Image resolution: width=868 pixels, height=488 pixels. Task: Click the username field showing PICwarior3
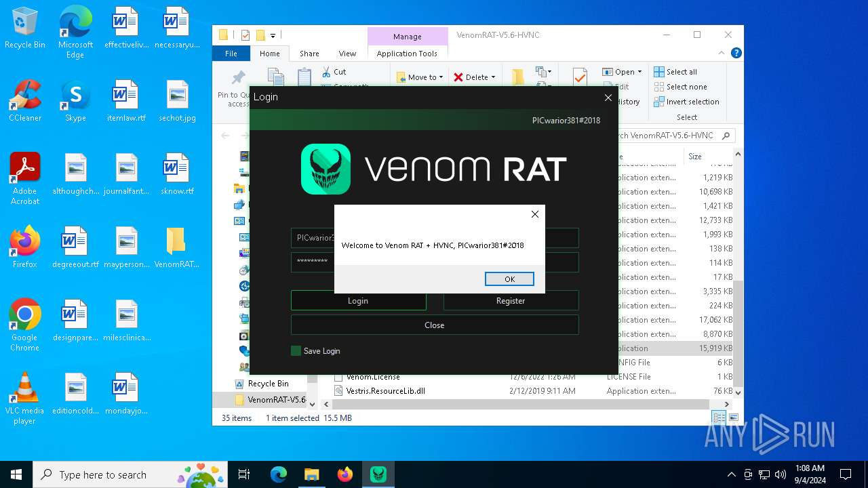coord(435,238)
